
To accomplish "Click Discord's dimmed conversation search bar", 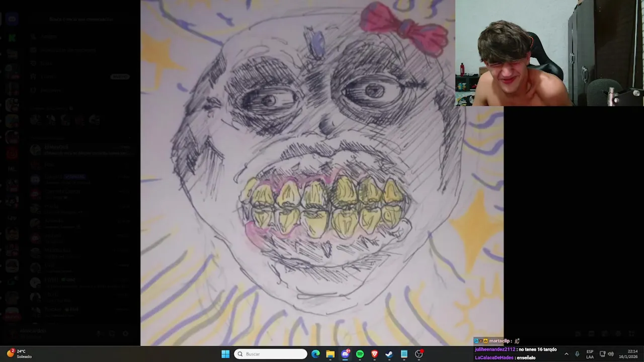I will pyautogui.click(x=80, y=19).
